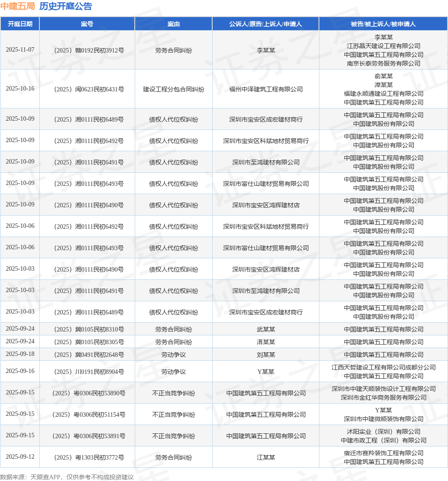Click plaintiff 江某某
The height and width of the screenshot is (481, 448).
point(266,457)
